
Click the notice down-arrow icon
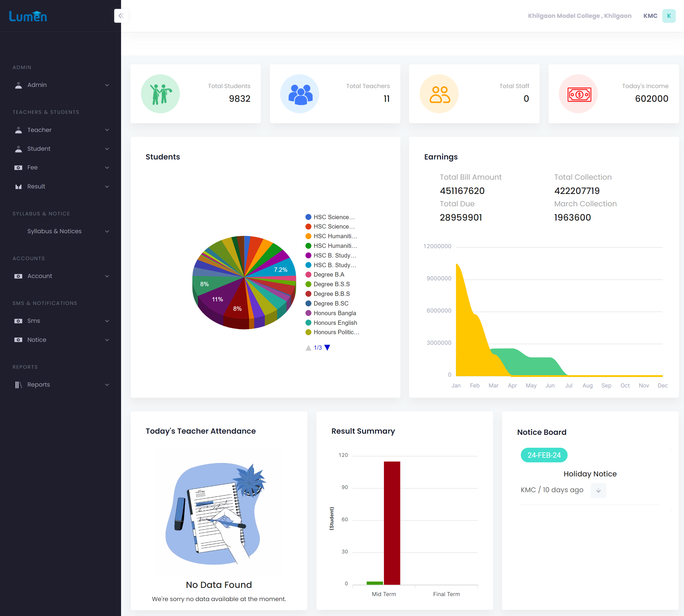click(x=598, y=490)
